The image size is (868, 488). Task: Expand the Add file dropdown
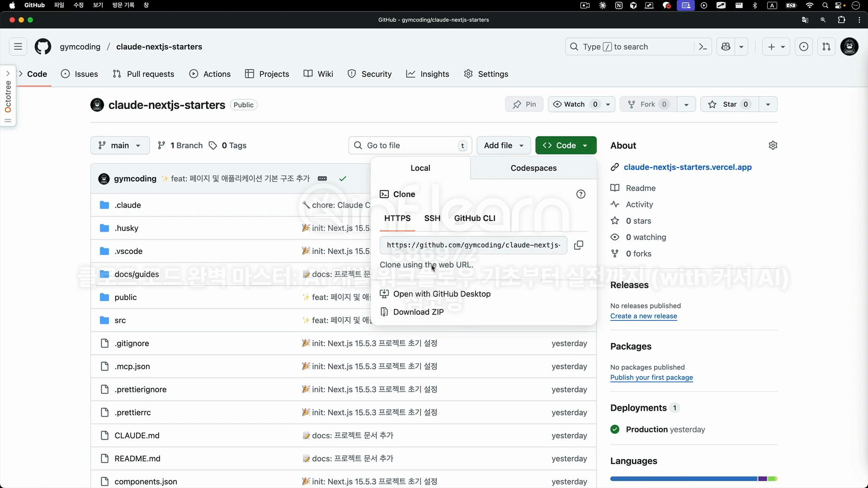pyautogui.click(x=504, y=145)
